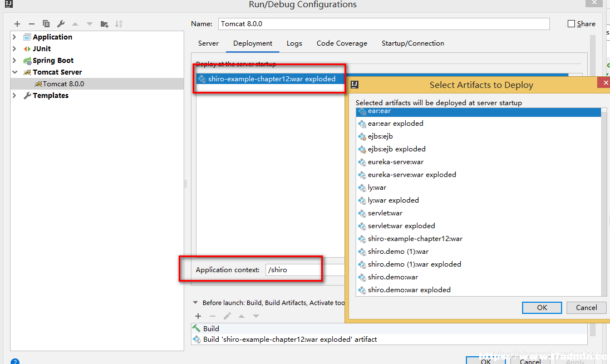610x364 pixels.
Task: Confirm artifact selection with OK button
Action: (542, 308)
